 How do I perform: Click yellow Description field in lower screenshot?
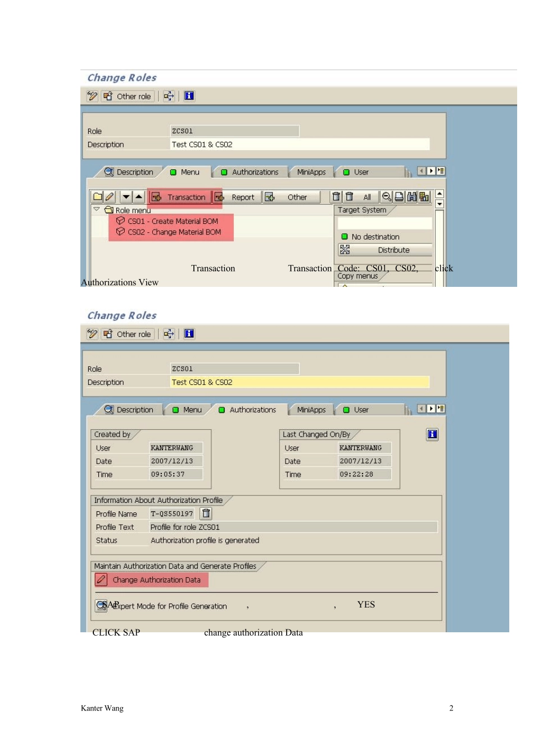(300, 382)
